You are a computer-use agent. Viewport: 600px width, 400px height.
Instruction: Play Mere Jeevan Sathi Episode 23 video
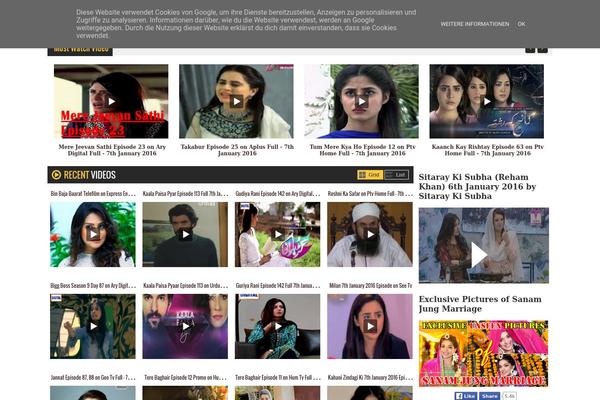(x=111, y=101)
